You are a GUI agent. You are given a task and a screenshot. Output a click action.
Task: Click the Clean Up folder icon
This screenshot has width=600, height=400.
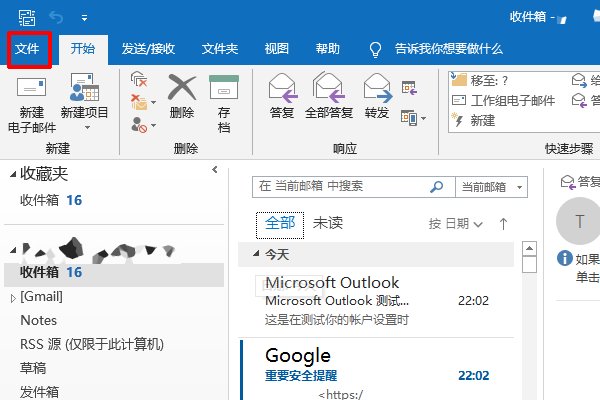[x=139, y=102]
